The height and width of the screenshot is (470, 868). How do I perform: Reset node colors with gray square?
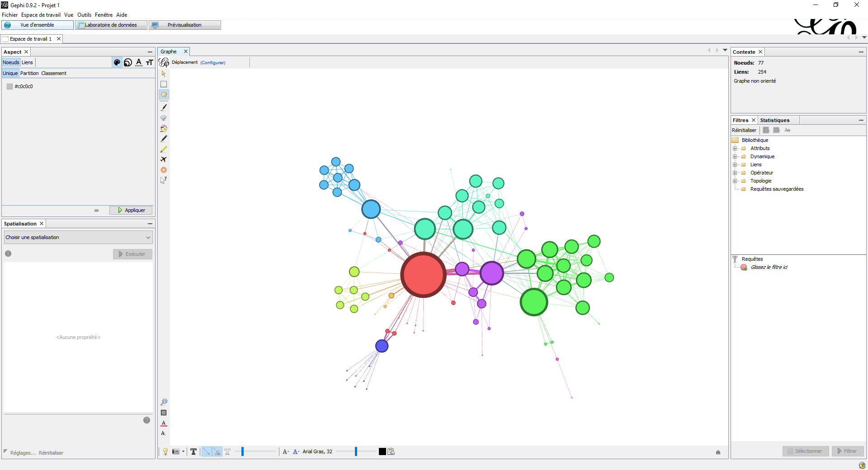click(x=164, y=413)
